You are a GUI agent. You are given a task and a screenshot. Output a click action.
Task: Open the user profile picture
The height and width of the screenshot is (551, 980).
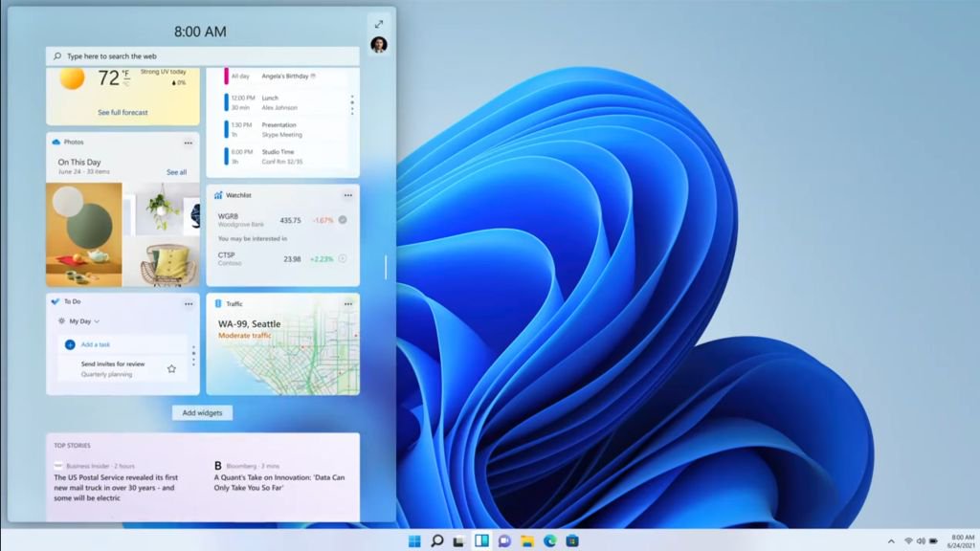point(379,45)
